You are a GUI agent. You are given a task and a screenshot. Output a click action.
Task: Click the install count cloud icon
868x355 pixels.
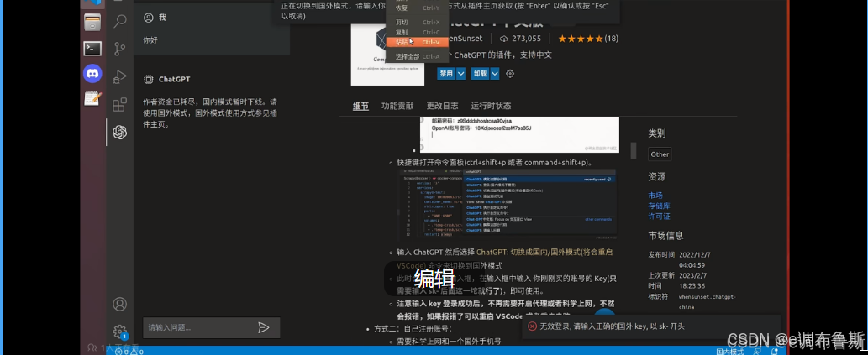coord(504,39)
